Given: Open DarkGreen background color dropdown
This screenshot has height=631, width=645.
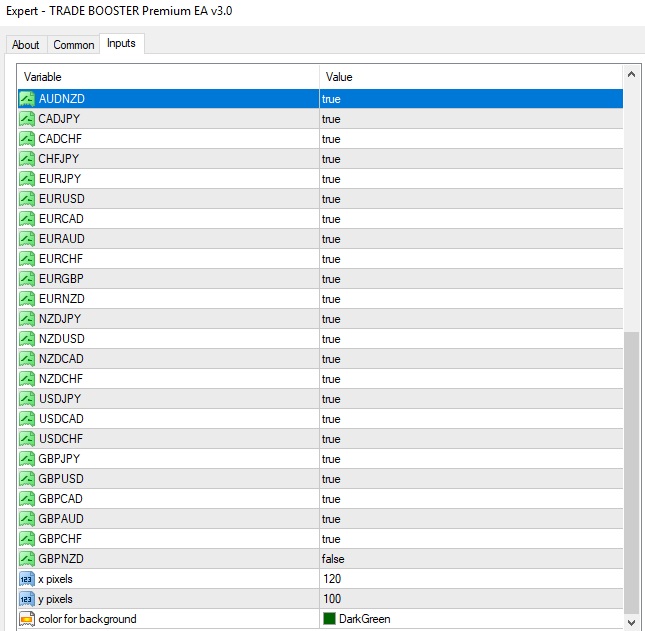Looking at the screenshot, I should point(470,619).
